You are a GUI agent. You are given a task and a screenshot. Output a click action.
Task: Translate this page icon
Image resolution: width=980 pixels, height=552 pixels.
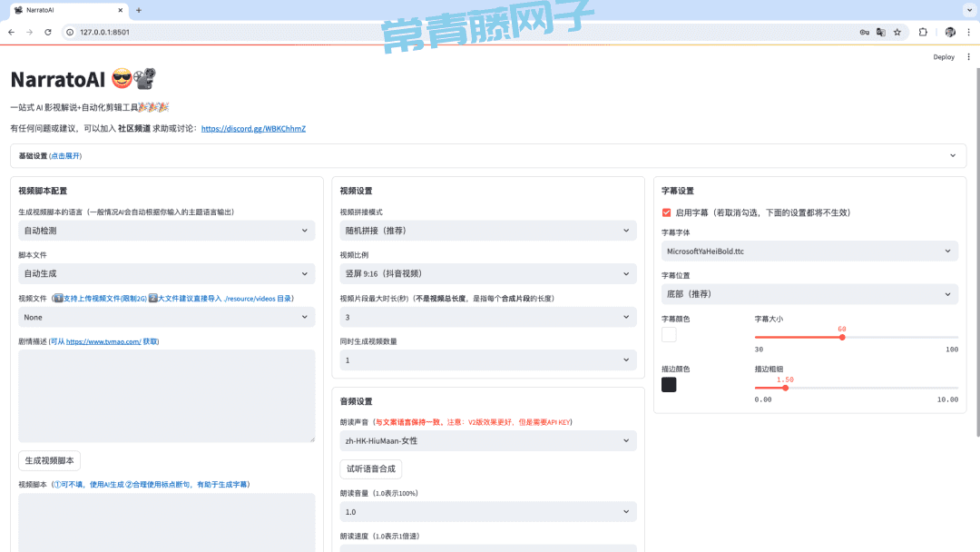point(880,32)
